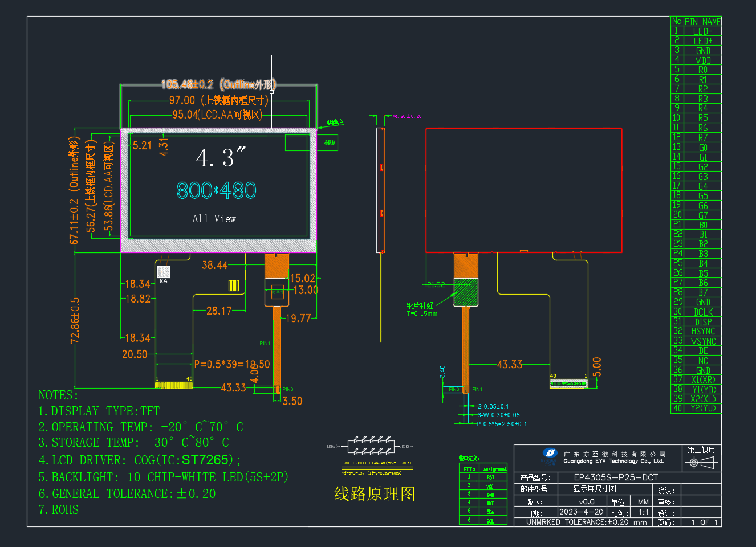Select the 800*480 resolution text

point(217,190)
